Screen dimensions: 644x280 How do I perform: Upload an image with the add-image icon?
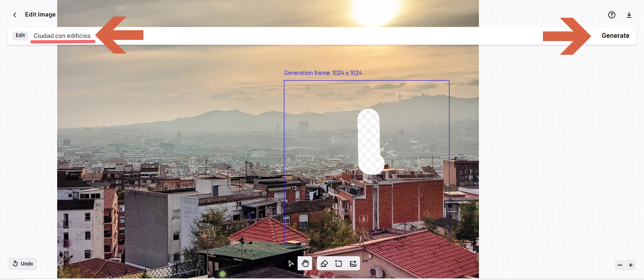point(353,263)
